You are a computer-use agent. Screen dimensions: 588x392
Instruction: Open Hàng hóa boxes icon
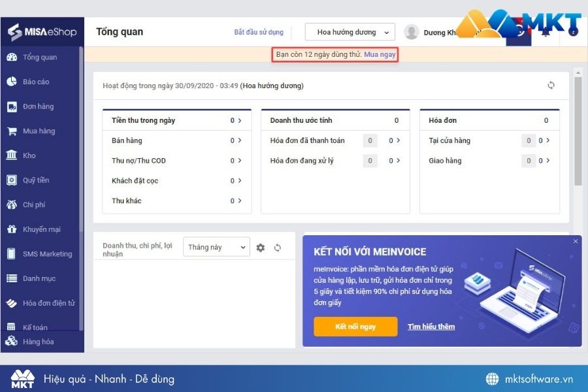click(12, 341)
